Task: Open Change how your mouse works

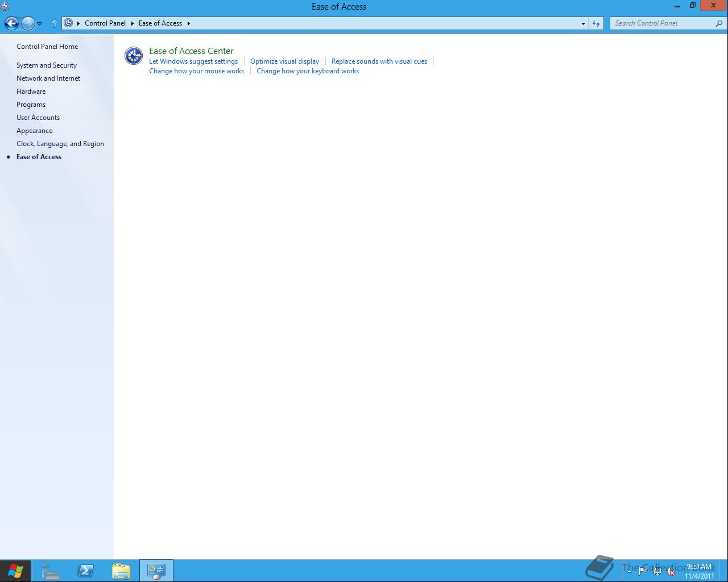Action: (196, 71)
